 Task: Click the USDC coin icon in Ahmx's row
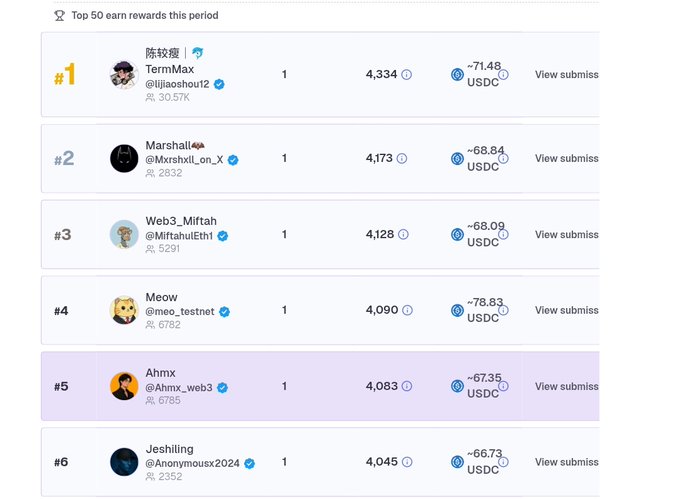pos(457,386)
